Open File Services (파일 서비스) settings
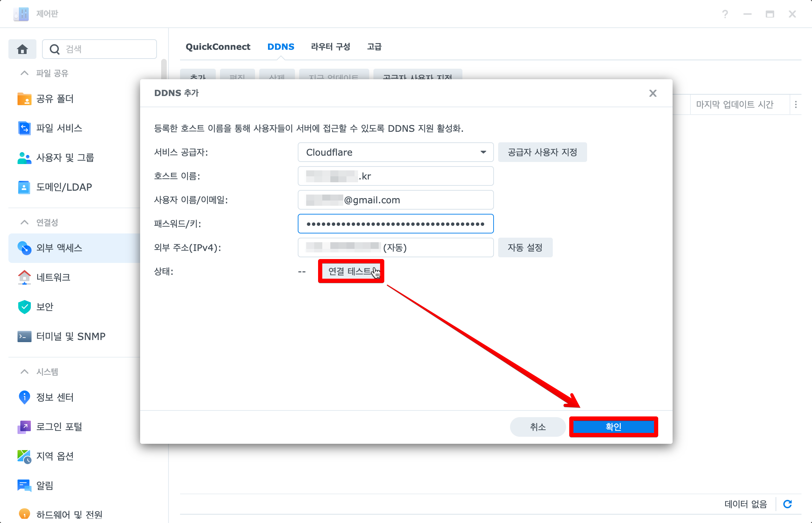Screen dimensions: 812x523 (x=59, y=128)
